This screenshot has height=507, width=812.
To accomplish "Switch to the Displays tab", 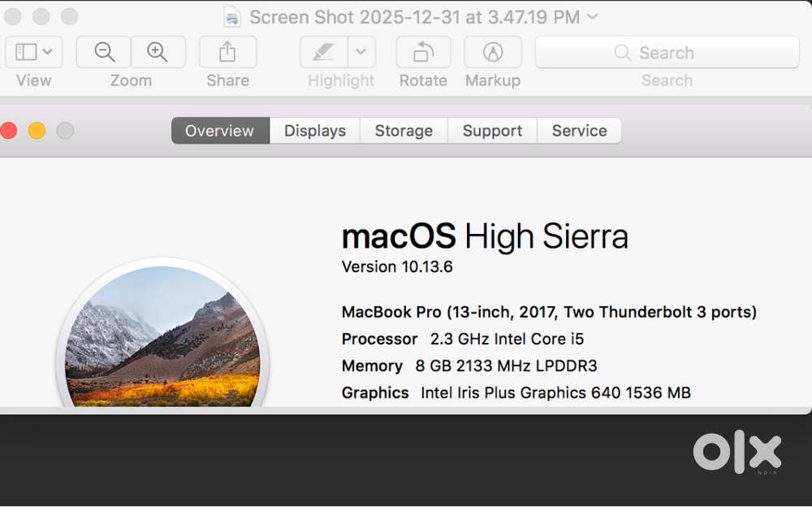I will click(315, 131).
